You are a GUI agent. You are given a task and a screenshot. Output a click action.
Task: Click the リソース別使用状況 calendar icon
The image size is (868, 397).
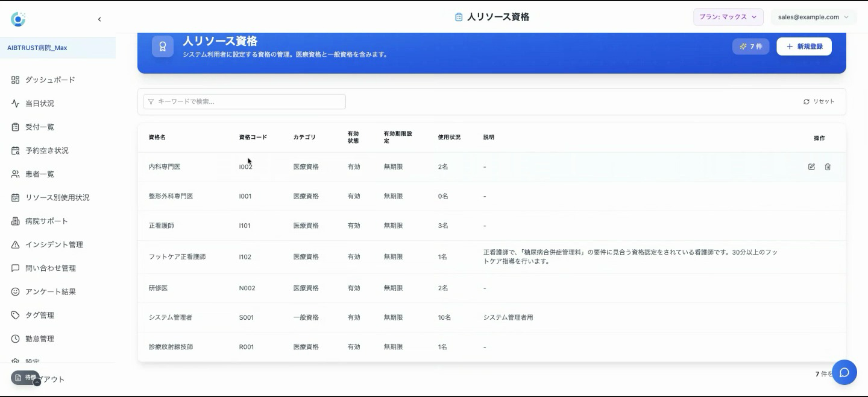coord(16,197)
